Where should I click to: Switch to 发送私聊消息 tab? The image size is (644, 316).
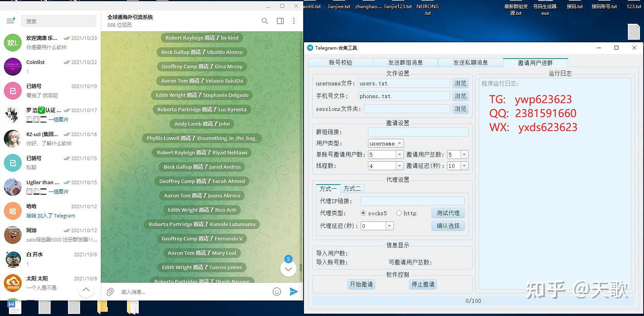point(470,62)
